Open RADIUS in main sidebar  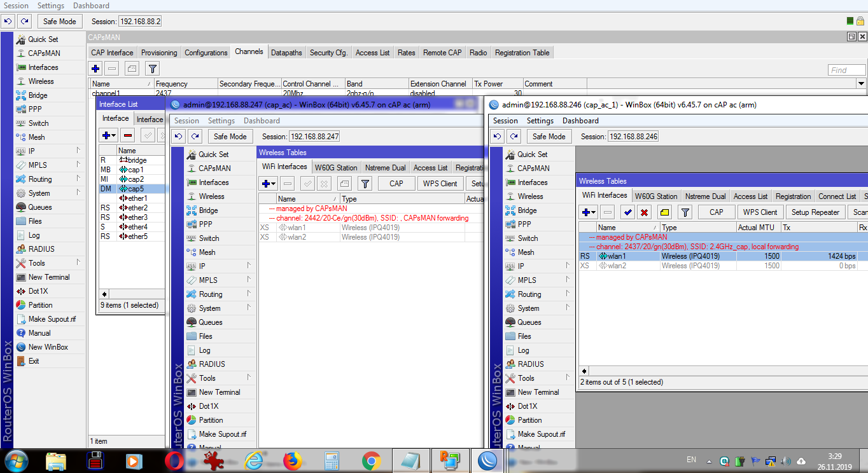[41, 249]
